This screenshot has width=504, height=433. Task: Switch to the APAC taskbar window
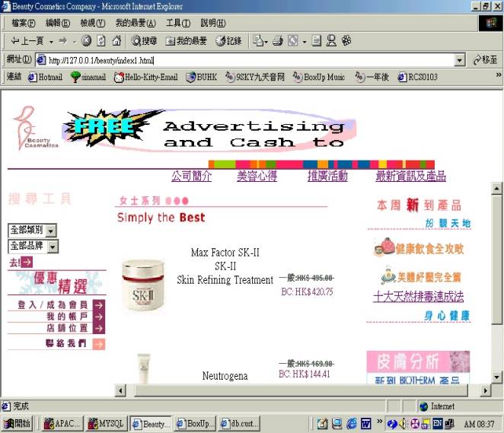coord(63,424)
